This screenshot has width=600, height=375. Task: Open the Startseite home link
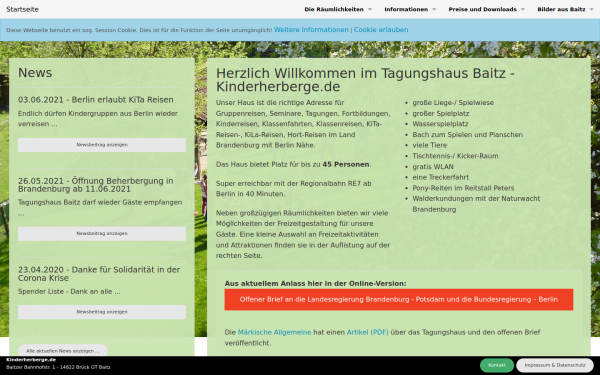point(22,9)
